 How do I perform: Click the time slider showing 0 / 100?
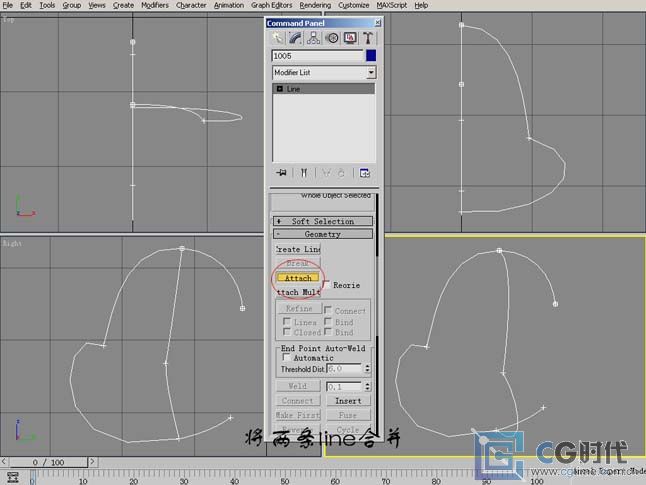[48, 462]
